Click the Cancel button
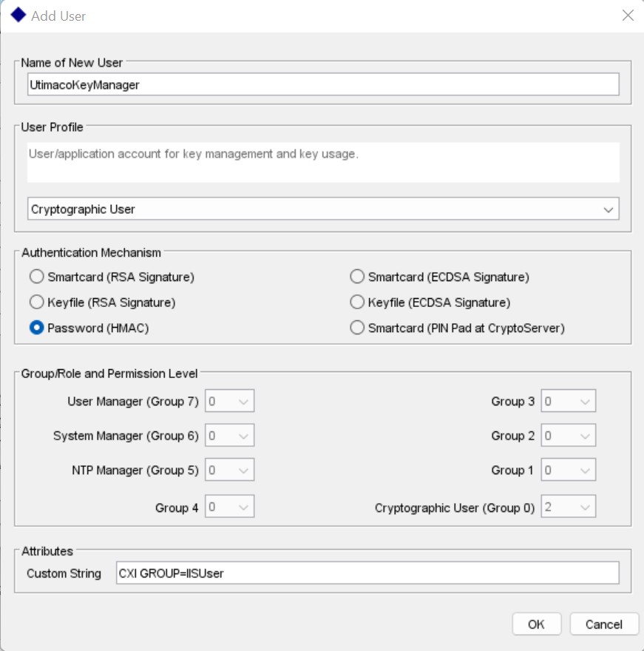Screen dimensions: 644x651 604,624
